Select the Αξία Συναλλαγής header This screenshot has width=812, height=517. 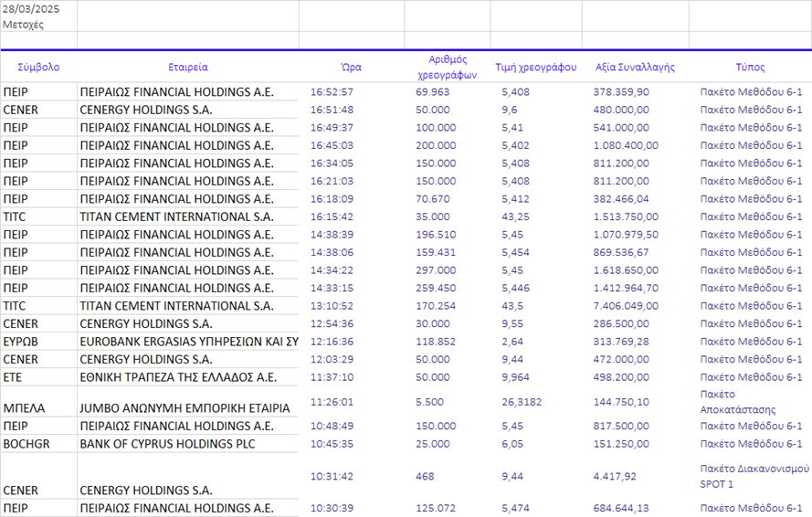[x=636, y=67]
